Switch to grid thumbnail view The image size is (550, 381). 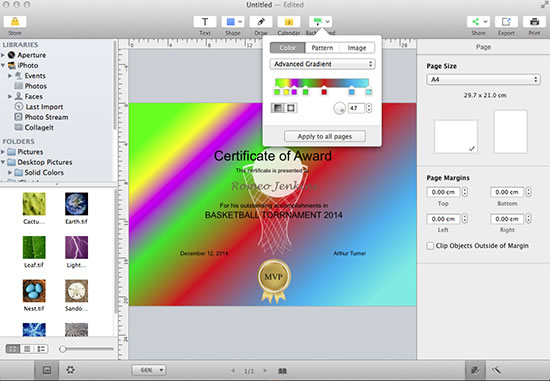13,349
